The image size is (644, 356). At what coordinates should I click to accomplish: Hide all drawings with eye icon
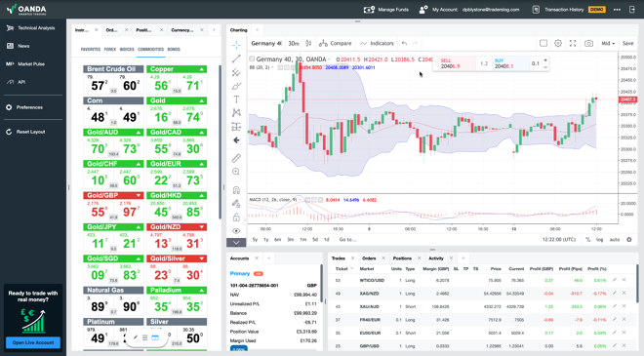pos(236,231)
